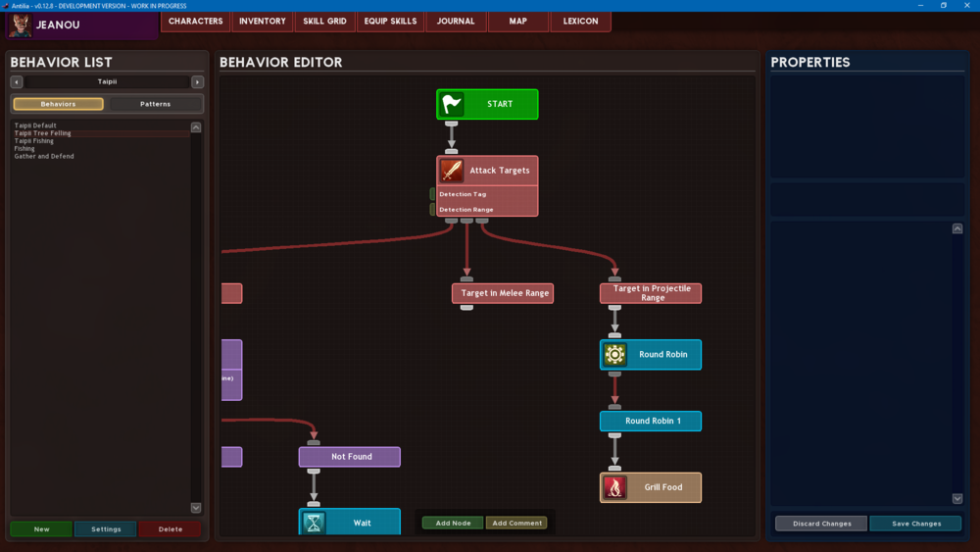
Task: Click the Jeanou character name
Action: click(x=58, y=25)
